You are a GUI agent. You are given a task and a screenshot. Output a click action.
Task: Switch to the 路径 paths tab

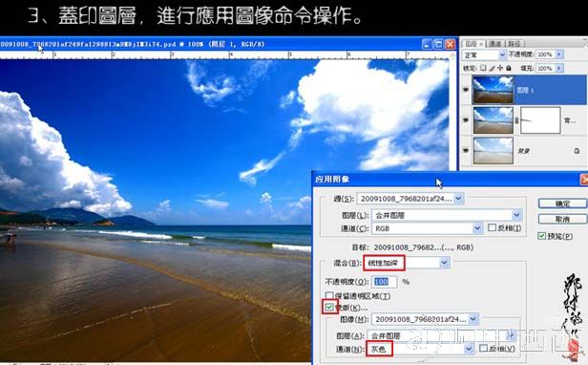click(x=514, y=44)
